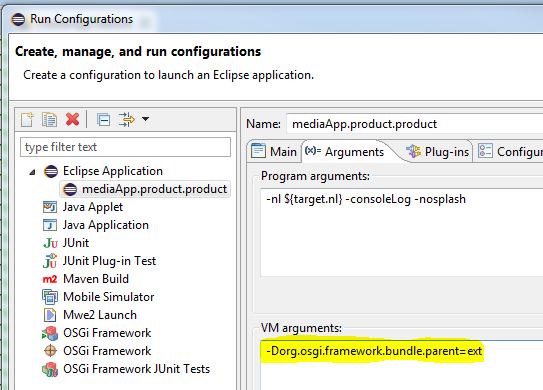Collapse the Eclipse Application tree node
This screenshot has height=390, width=543.
click(x=32, y=172)
